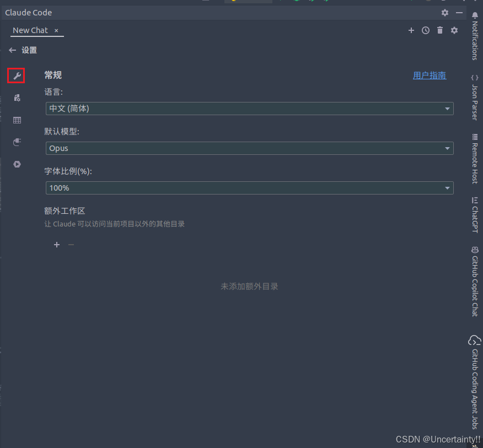
Task: Open the plug connector settings sidebar icon
Action: tap(17, 142)
